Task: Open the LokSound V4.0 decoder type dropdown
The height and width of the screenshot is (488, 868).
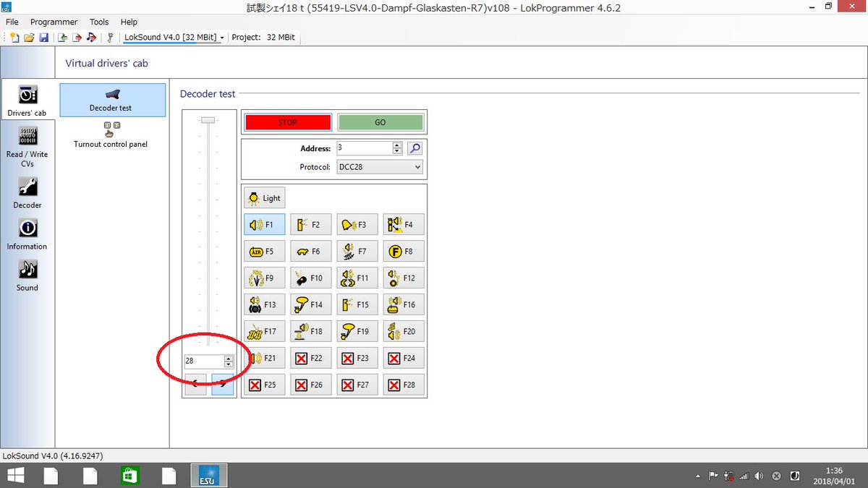Action: pyautogui.click(x=174, y=38)
